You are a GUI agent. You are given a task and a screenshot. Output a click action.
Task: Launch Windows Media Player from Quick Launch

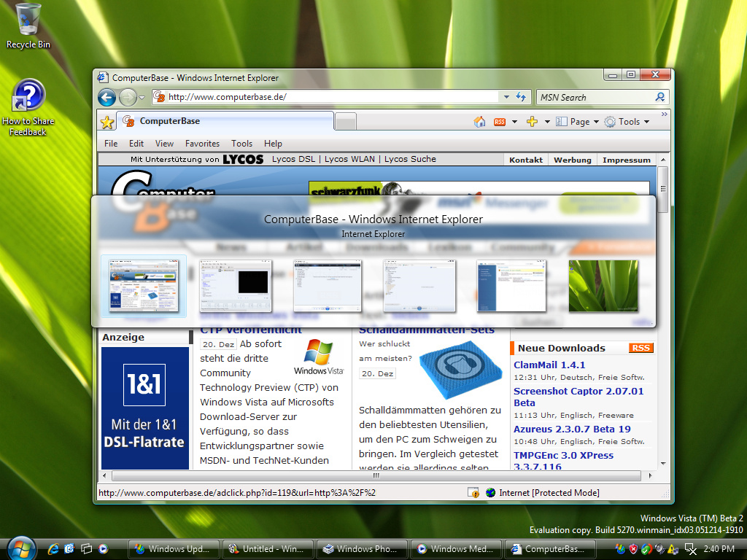104,548
